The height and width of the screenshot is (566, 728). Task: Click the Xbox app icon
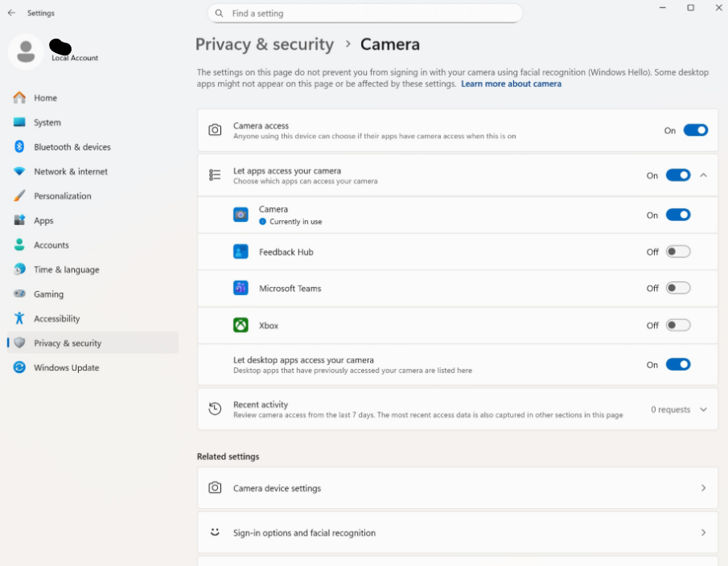[241, 326]
